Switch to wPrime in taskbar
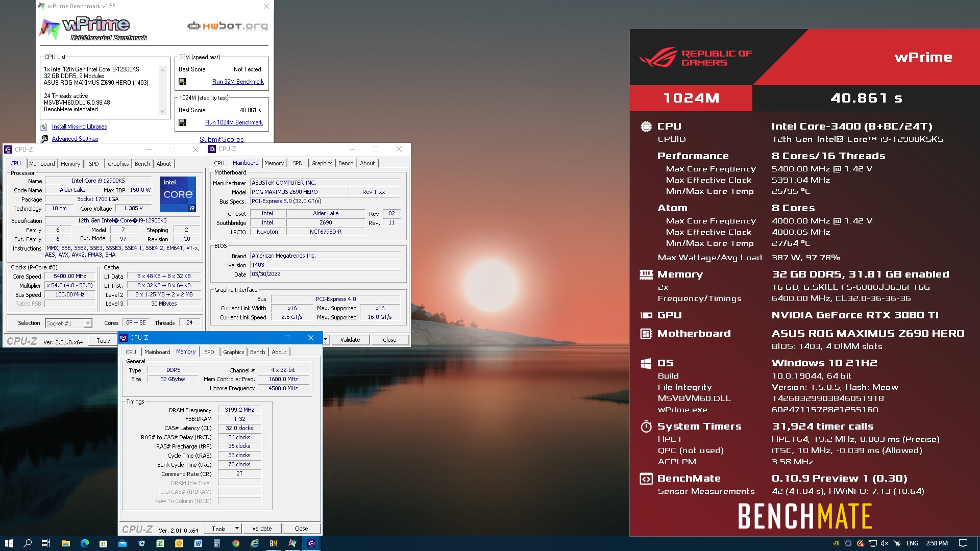The height and width of the screenshot is (551, 980). pos(292,543)
